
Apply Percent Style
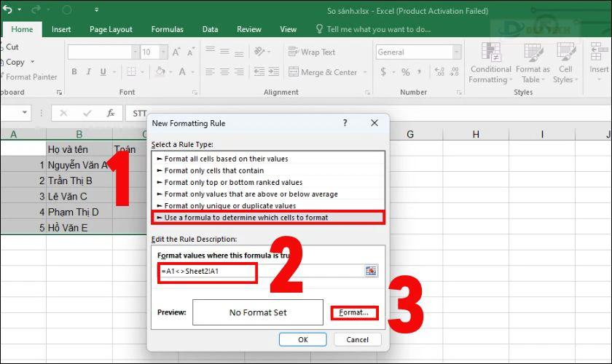[406, 72]
